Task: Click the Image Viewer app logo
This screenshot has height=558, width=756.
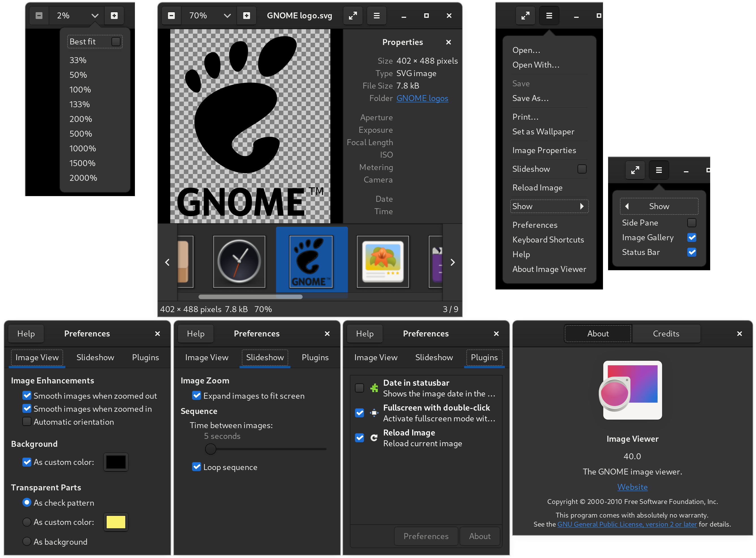Action: [631, 390]
